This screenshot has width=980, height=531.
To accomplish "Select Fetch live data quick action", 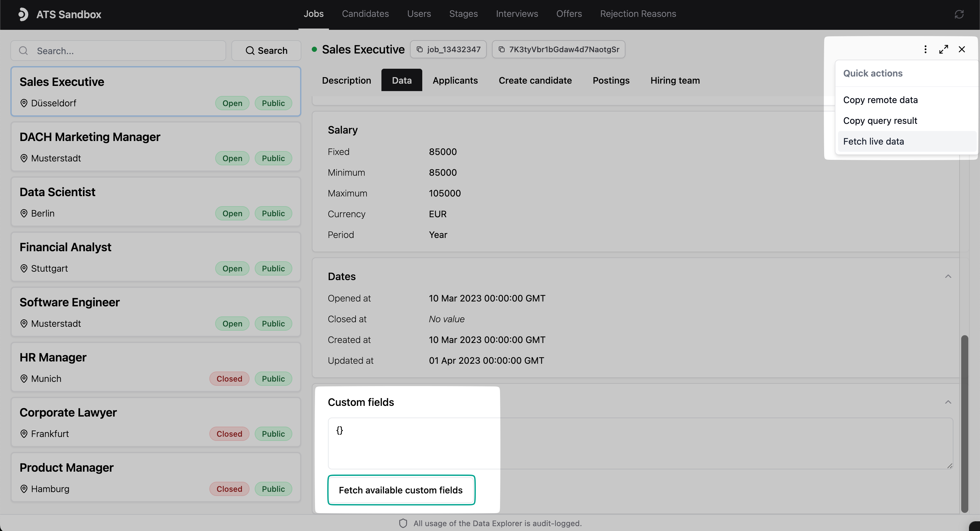I will (907, 142).
